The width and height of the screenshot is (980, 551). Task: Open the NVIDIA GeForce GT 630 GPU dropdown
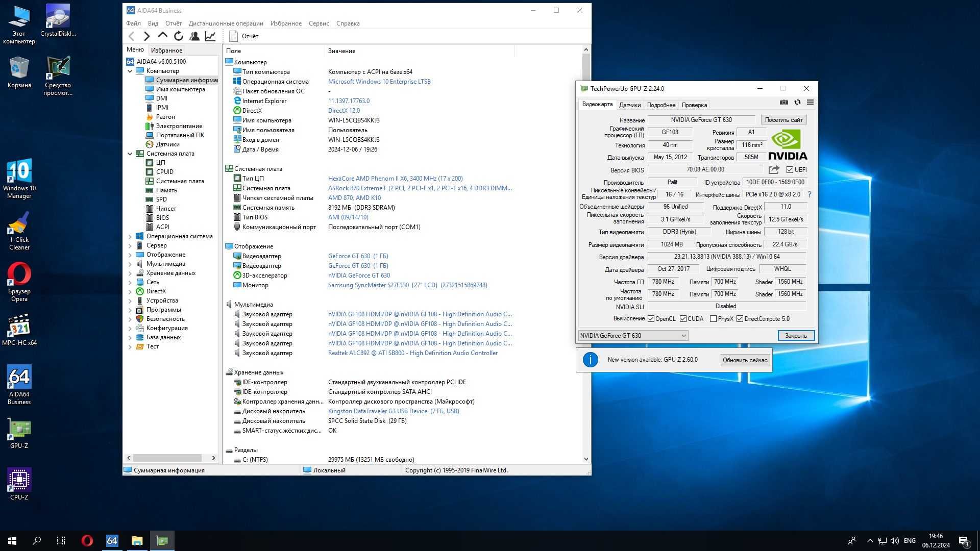pos(633,336)
